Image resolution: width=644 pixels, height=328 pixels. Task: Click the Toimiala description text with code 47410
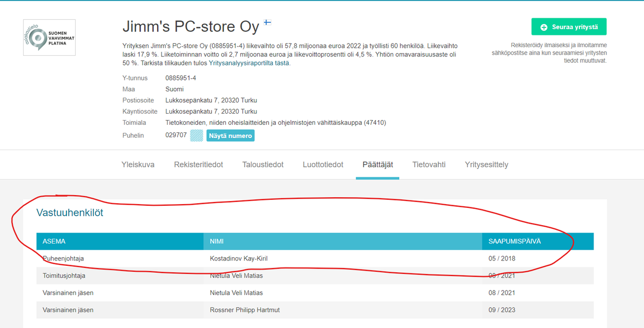point(276,123)
